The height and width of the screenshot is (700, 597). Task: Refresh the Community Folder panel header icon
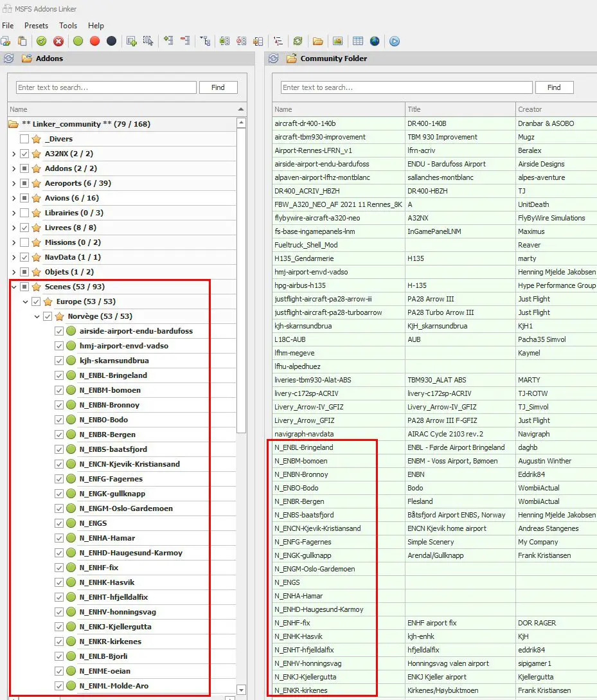(x=274, y=58)
